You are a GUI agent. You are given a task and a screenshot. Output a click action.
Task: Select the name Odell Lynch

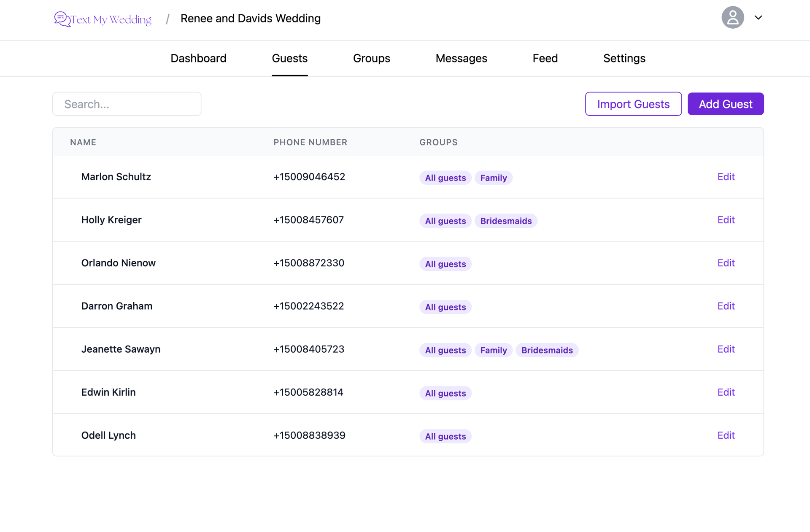point(108,435)
